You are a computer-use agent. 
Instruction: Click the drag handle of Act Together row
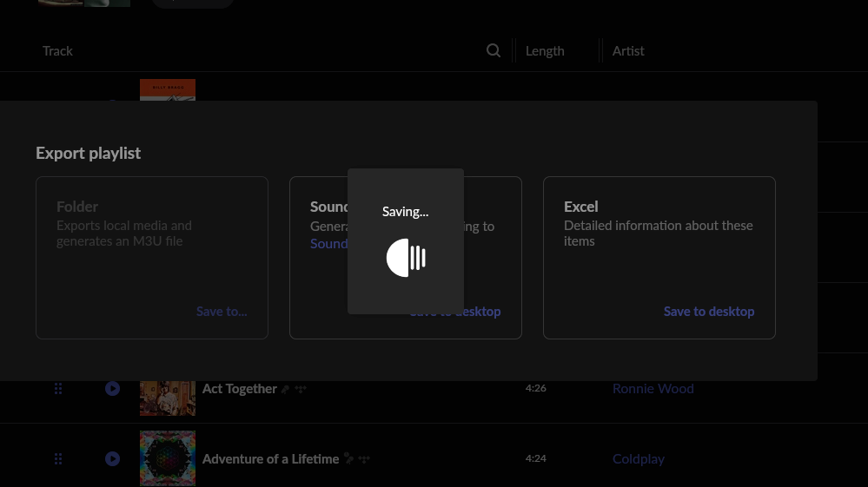[58, 389]
